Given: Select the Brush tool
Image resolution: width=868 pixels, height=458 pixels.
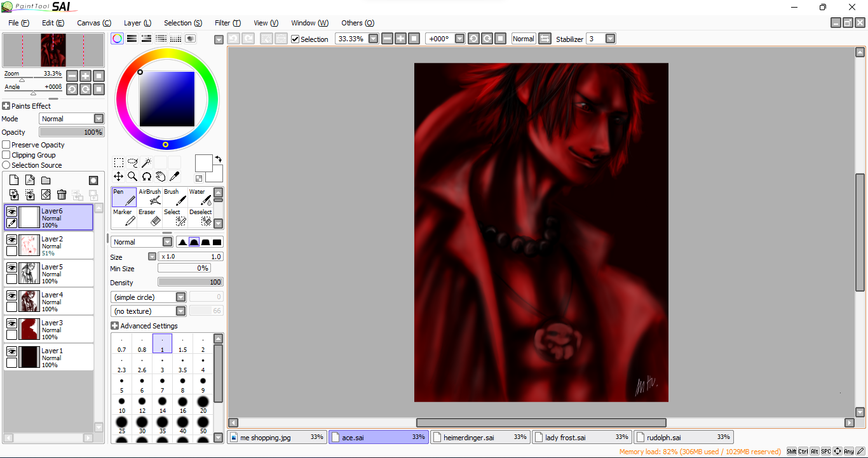Looking at the screenshot, I should (175, 198).
